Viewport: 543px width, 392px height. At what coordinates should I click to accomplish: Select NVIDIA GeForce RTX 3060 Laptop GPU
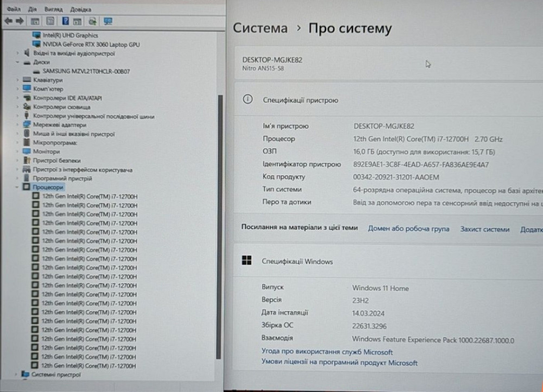click(91, 45)
